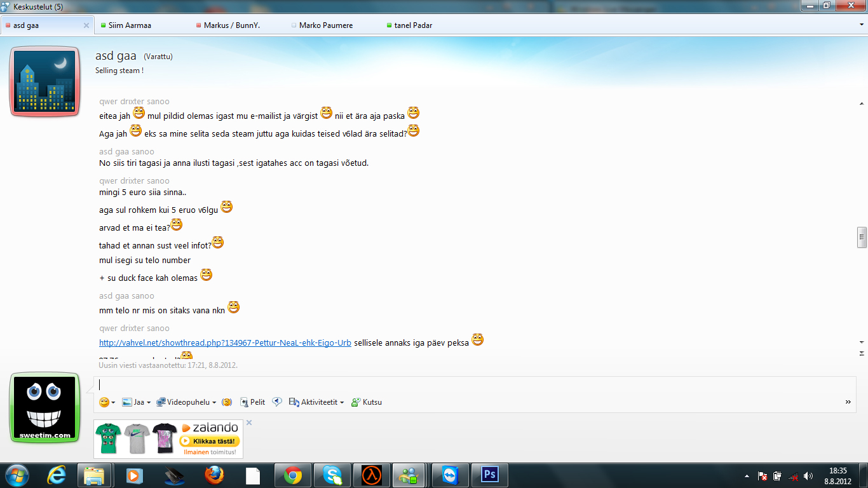The height and width of the screenshot is (488, 868).
Task: Launch Internet Explorer from the taskbar
Action: pyautogui.click(x=56, y=475)
